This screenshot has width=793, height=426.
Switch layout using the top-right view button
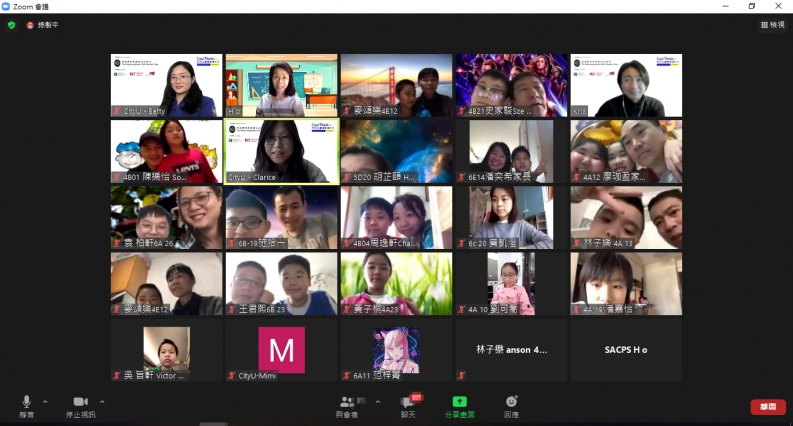point(772,24)
